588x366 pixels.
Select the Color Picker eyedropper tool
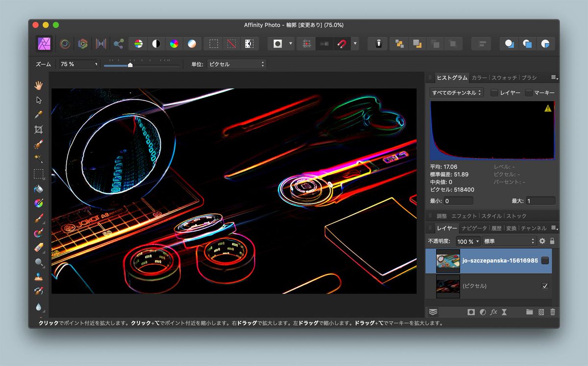39,115
